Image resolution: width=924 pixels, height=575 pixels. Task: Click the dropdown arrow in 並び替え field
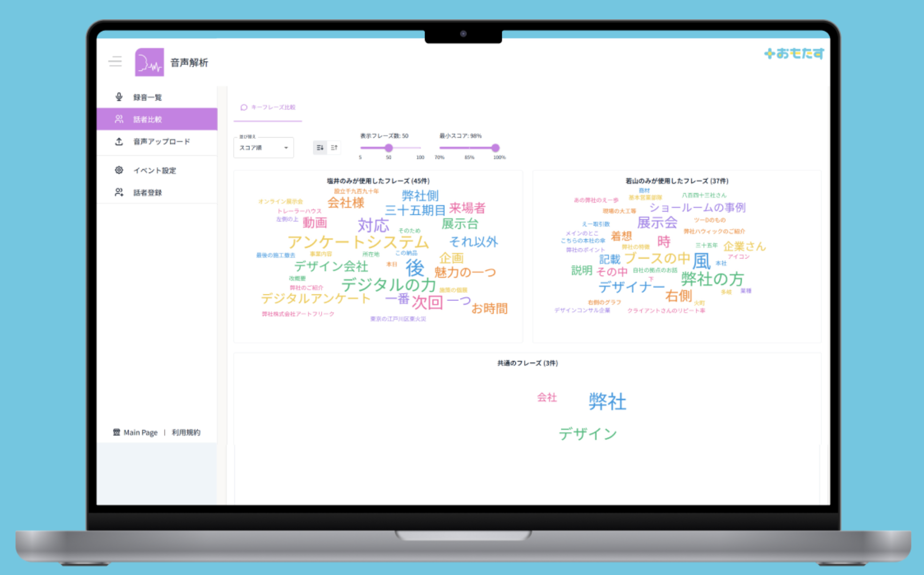coord(286,148)
